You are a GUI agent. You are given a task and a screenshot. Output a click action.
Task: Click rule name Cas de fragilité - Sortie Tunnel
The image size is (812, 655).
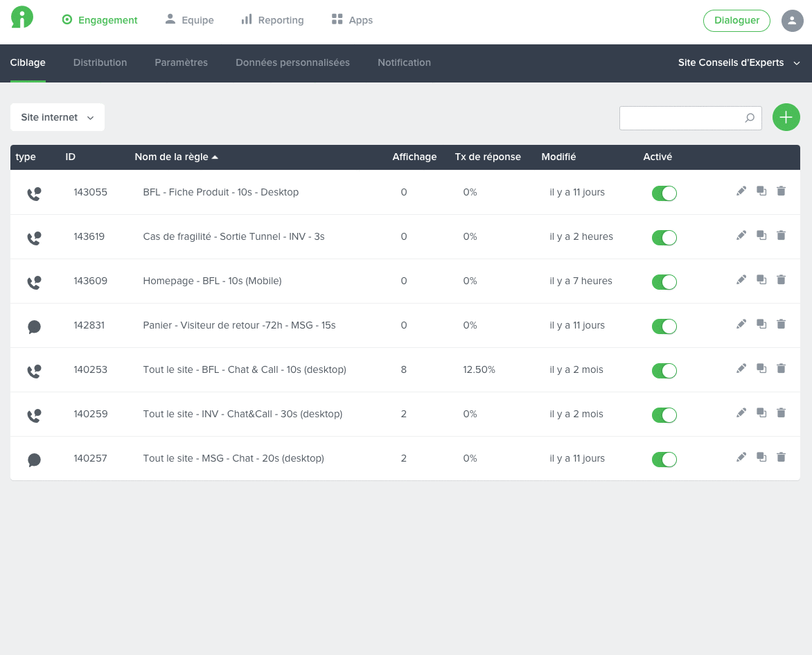(x=233, y=237)
